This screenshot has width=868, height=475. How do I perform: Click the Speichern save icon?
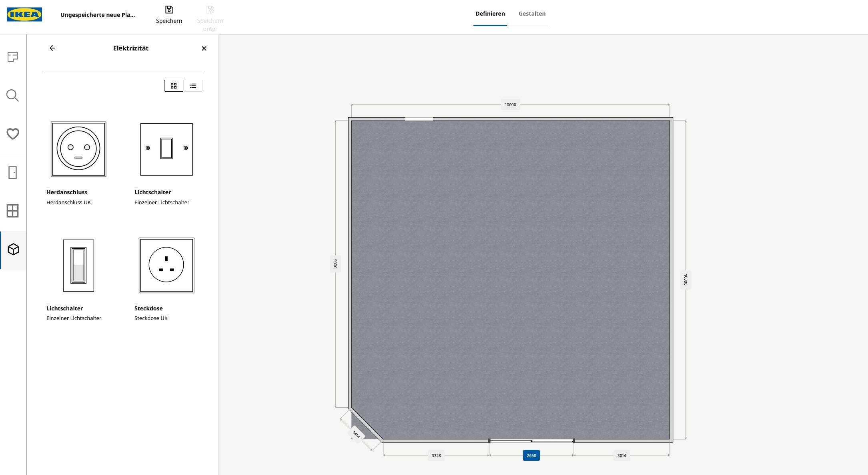169,10
